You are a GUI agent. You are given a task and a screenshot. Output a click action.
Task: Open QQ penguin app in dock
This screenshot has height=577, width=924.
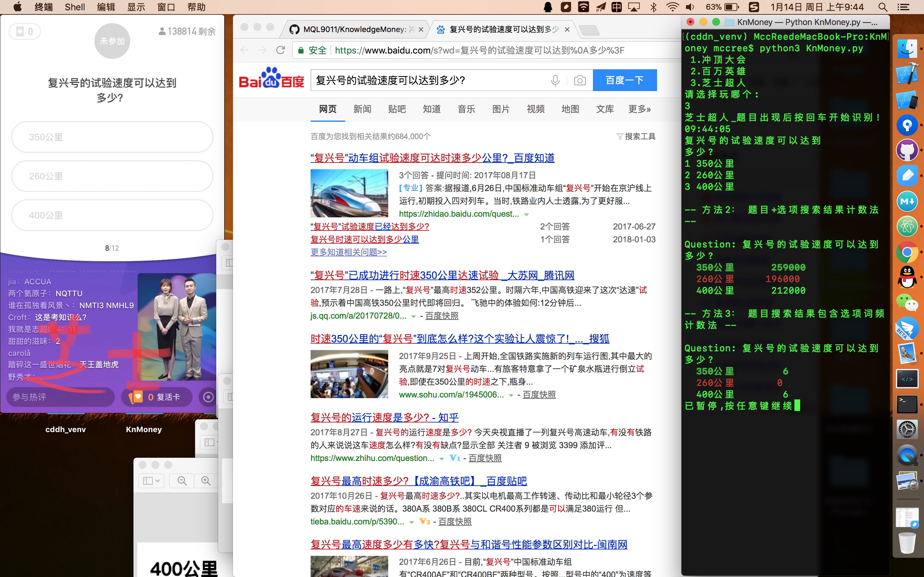(907, 277)
